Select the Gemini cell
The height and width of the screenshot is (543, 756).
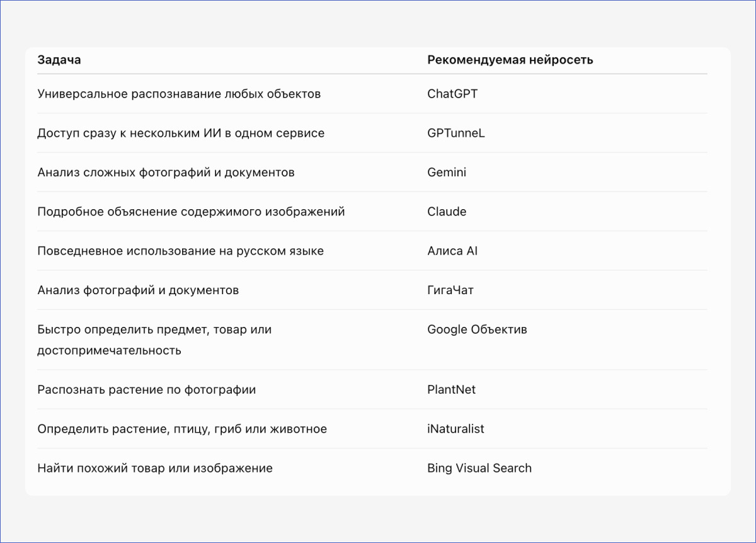tap(447, 172)
